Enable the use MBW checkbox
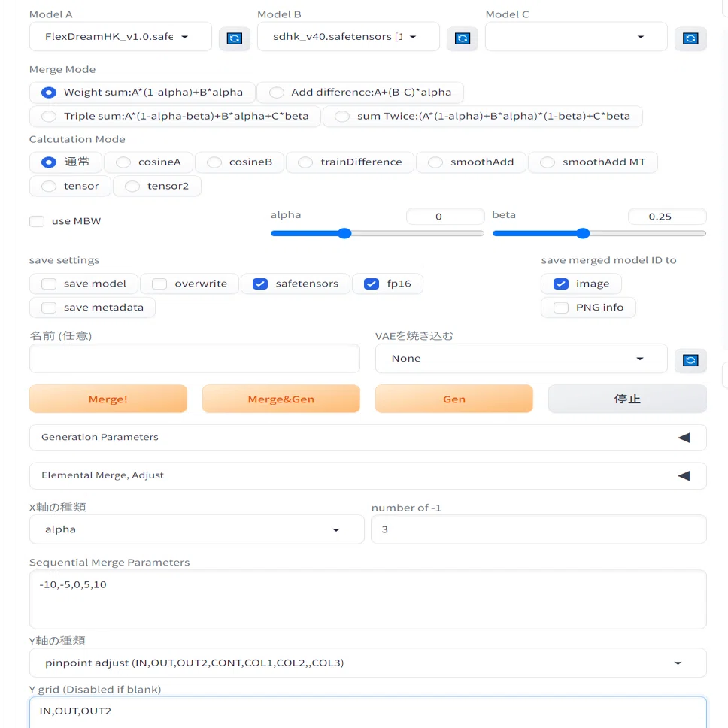728x728 pixels. [x=37, y=221]
